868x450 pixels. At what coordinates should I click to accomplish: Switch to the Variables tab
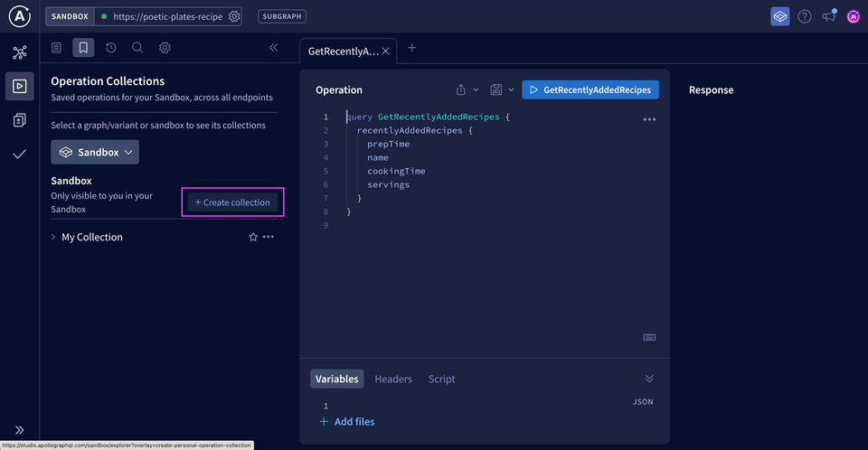point(336,380)
